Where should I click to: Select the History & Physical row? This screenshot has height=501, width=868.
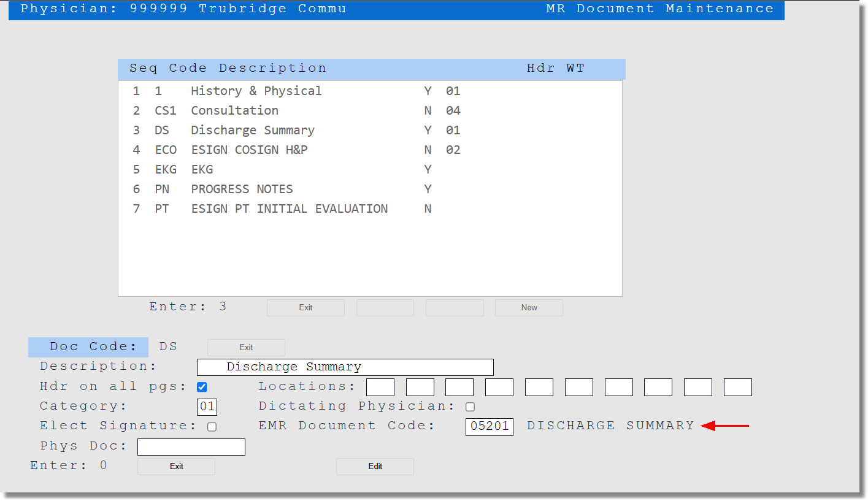pos(370,91)
